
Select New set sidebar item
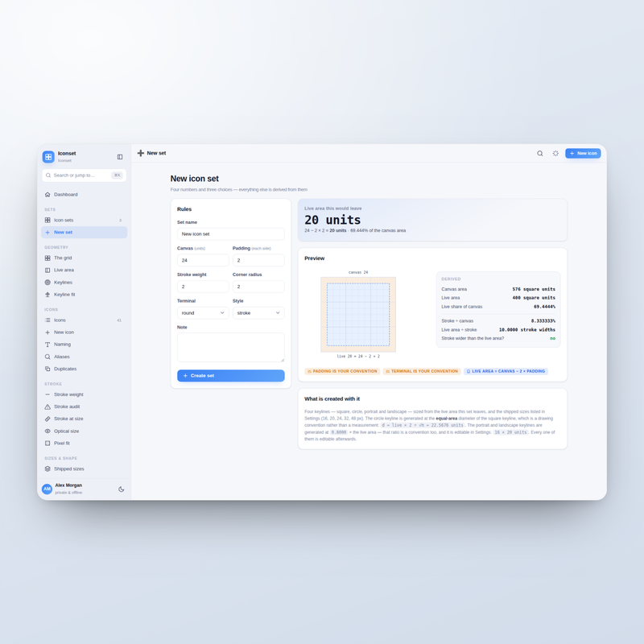(x=85, y=233)
